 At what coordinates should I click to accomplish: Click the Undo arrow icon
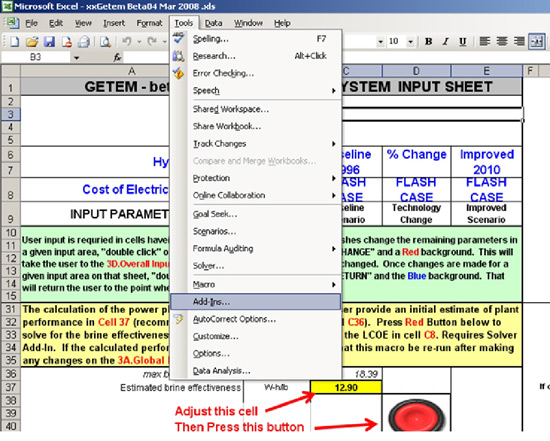click(x=127, y=42)
